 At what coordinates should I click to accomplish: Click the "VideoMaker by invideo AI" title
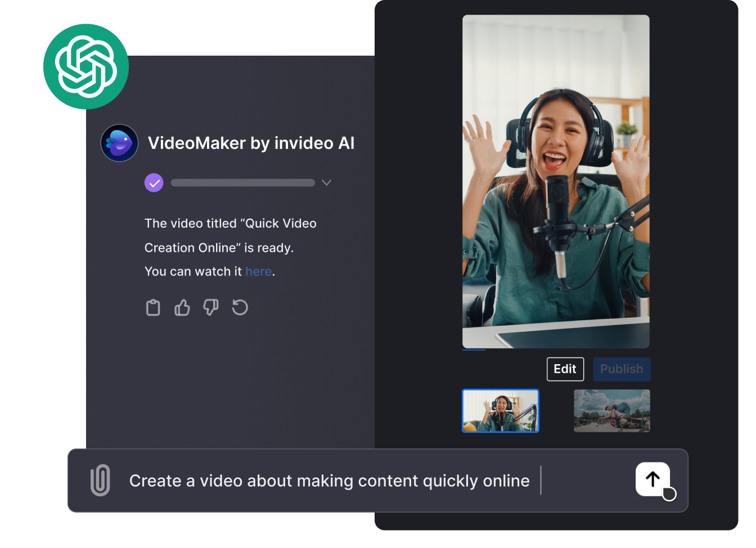251,143
